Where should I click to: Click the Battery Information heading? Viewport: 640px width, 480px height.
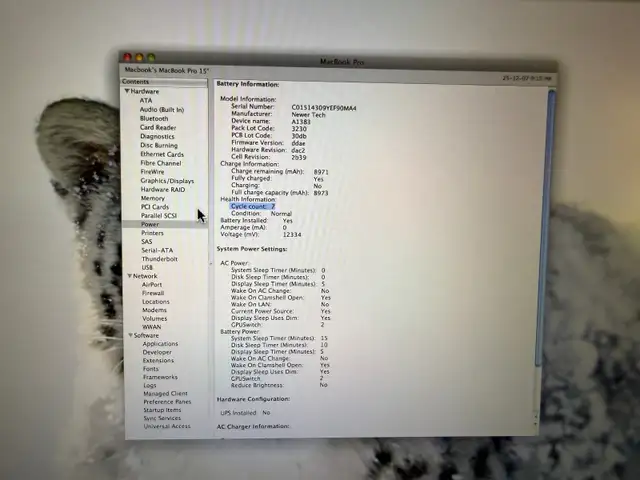[x=248, y=84]
